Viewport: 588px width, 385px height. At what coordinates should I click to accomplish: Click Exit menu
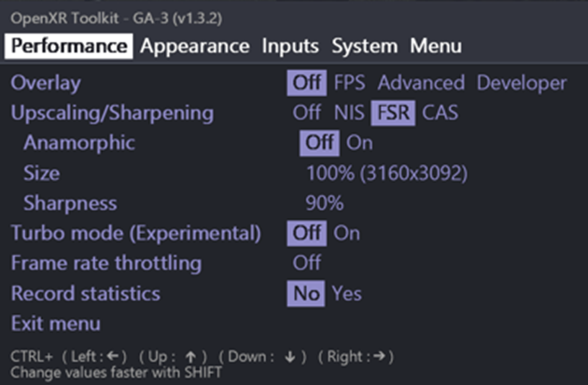point(56,323)
